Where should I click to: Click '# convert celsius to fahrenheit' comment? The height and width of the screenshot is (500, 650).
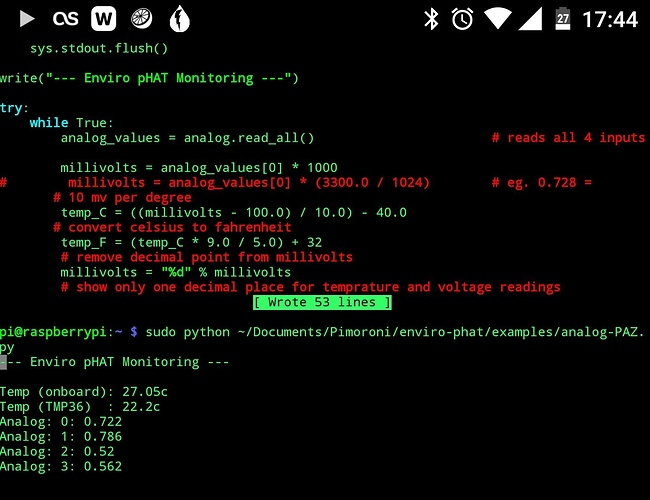pyautogui.click(x=172, y=228)
